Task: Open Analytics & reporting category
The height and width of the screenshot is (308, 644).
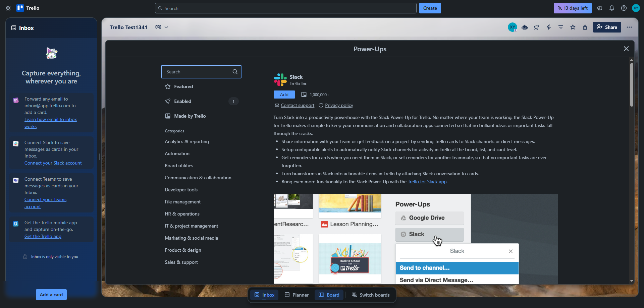Action: (187, 141)
